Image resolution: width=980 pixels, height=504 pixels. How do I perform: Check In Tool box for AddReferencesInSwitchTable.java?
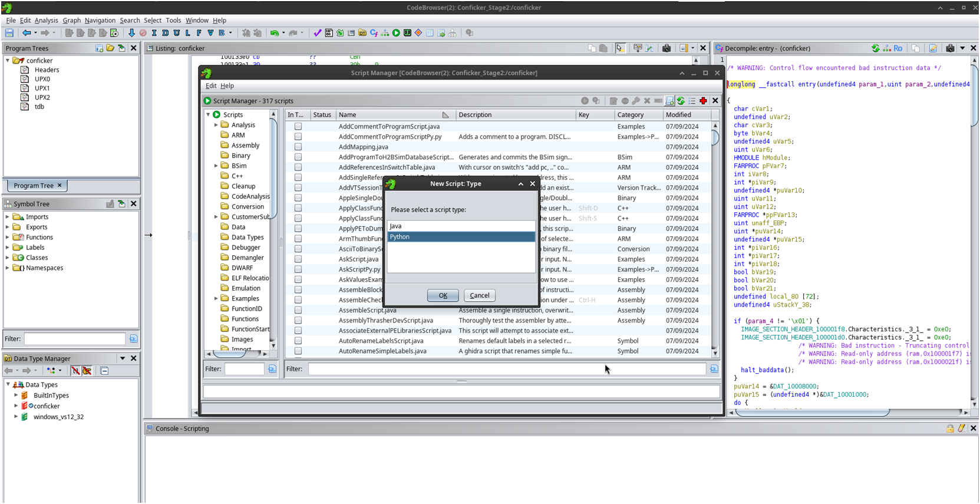click(x=298, y=167)
